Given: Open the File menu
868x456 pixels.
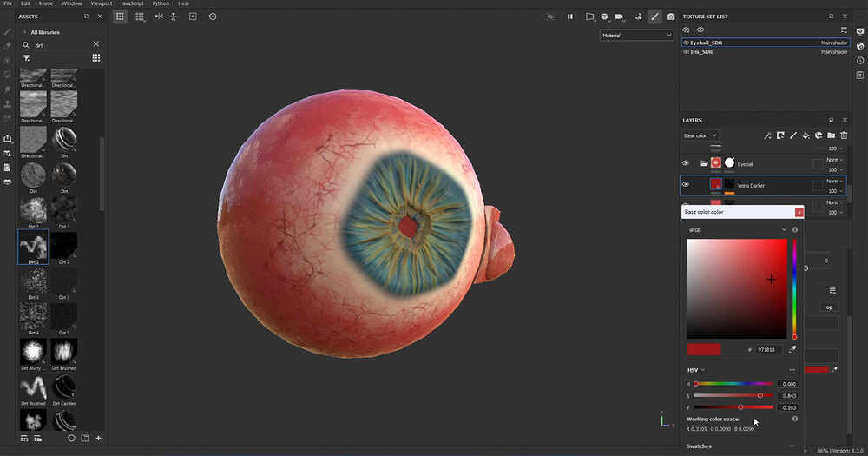Looking at the screenshot, I should click(x=8, y=3).
